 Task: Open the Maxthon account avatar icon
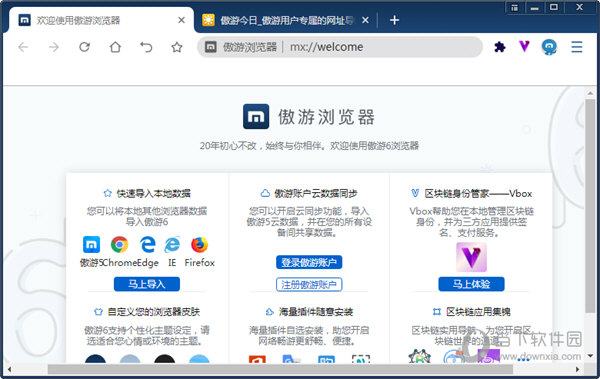click(549, 47)
